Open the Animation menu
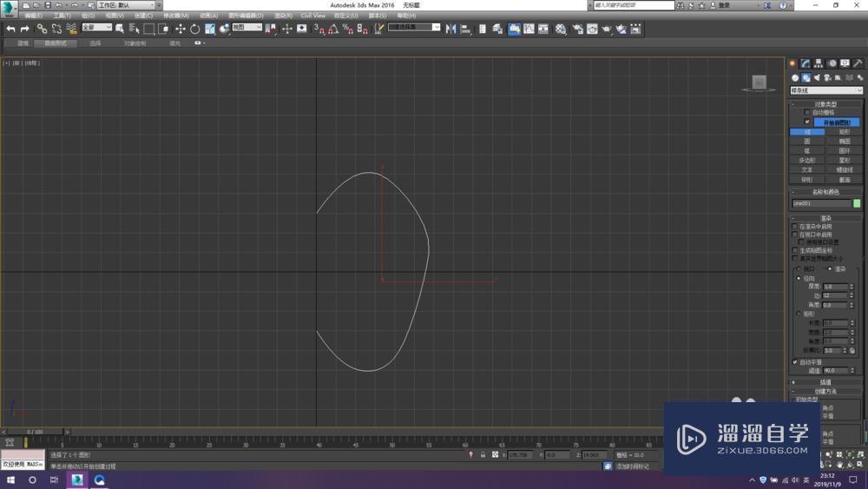Screen dimensions: 868x489 pos(208,16)
